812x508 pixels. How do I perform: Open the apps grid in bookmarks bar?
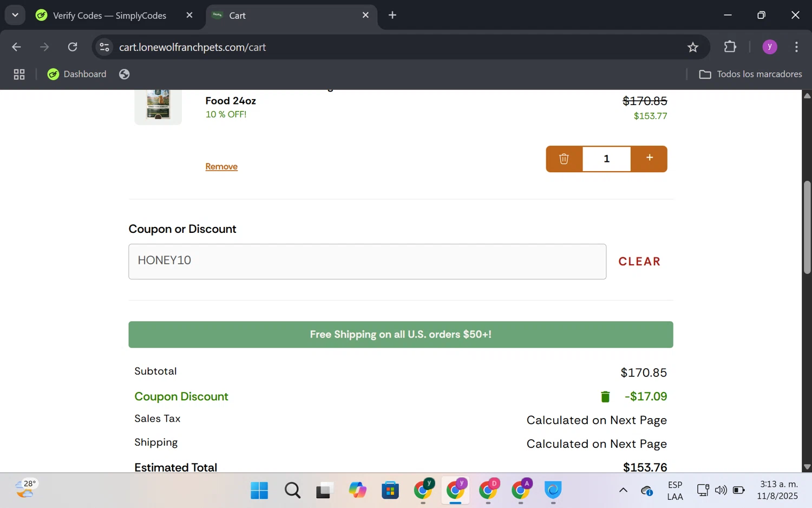(x=19, y=74)
